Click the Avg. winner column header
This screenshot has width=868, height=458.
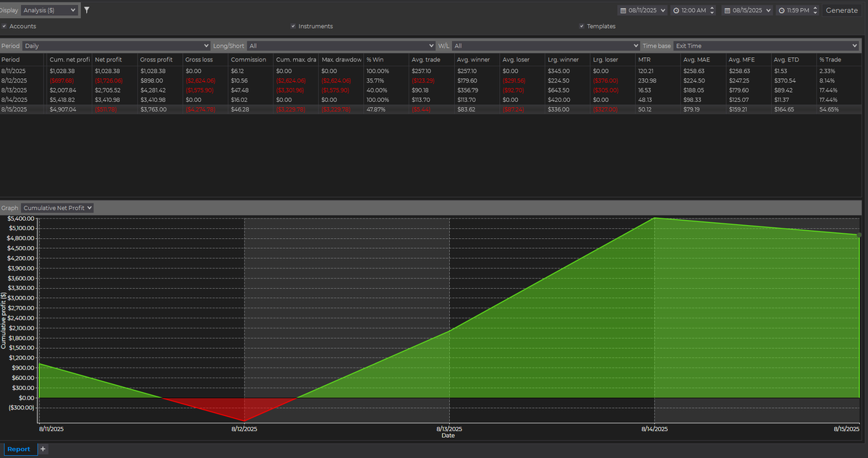click(477, 59)
